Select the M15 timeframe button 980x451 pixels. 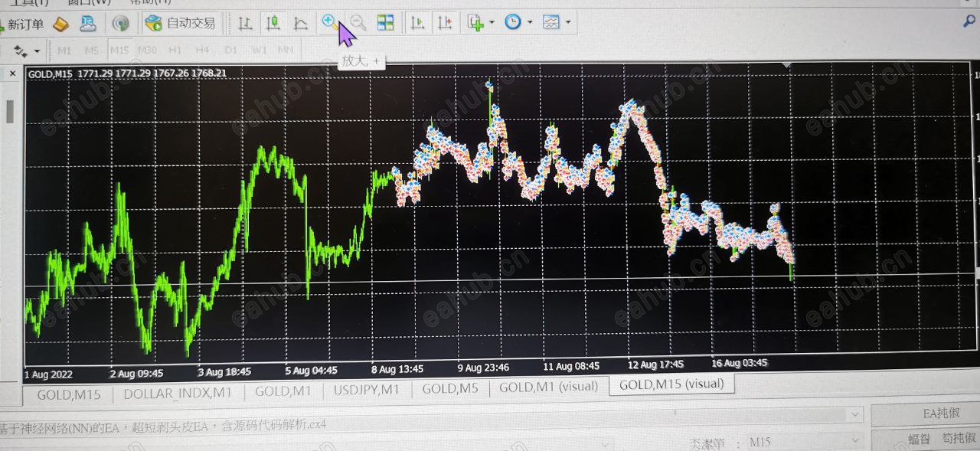[x=119, y=51]
